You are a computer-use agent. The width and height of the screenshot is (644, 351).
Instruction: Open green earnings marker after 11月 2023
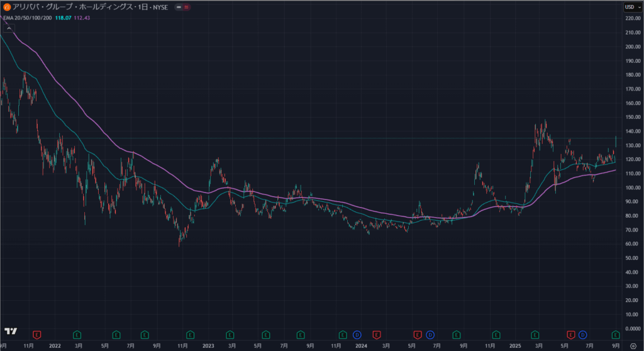tap(343, 335)
